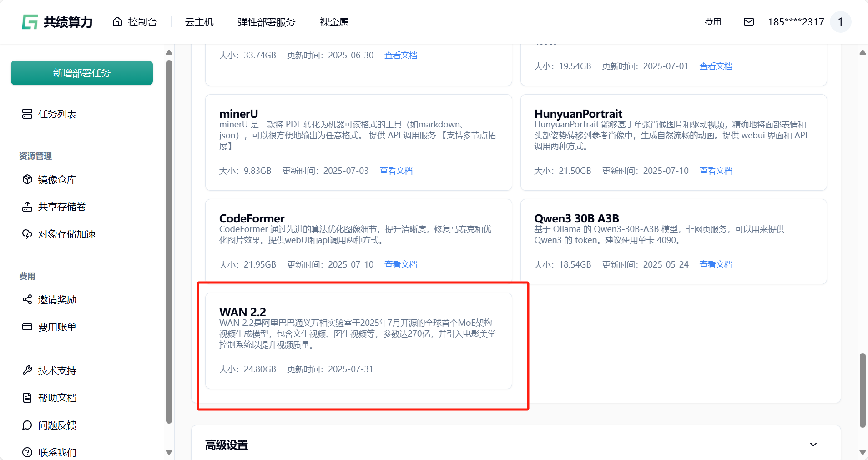Image resolution: width=868 pixels, height=460 pixels.
Task: Click the 问题反馈 chat bubble icon
Action: click(x=27, y=425)
